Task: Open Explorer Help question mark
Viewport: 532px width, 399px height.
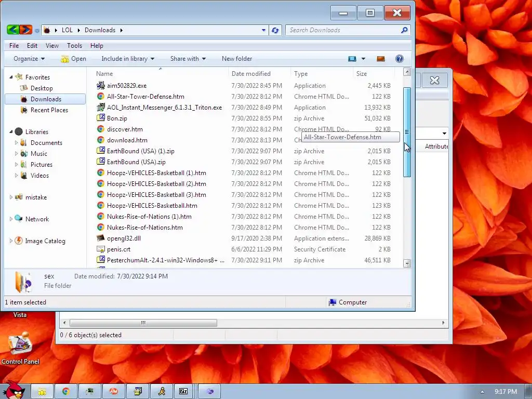Action: pos(400,59)
